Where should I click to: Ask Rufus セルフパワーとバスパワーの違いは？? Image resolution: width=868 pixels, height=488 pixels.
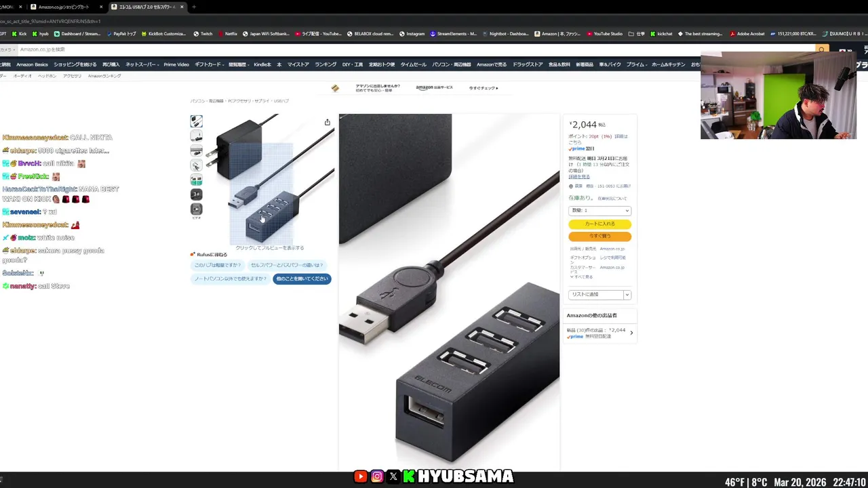click(287, 265)
